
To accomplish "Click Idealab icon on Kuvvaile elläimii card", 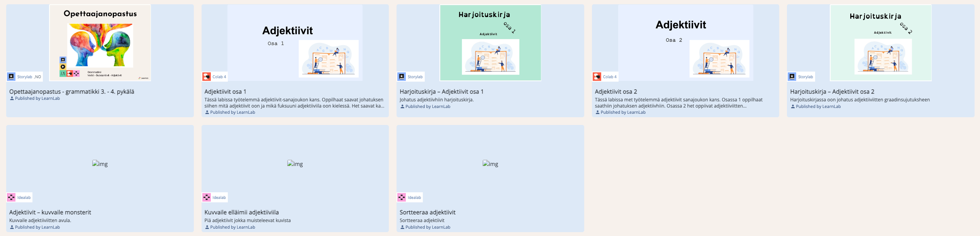I will [x=207, y=197].
